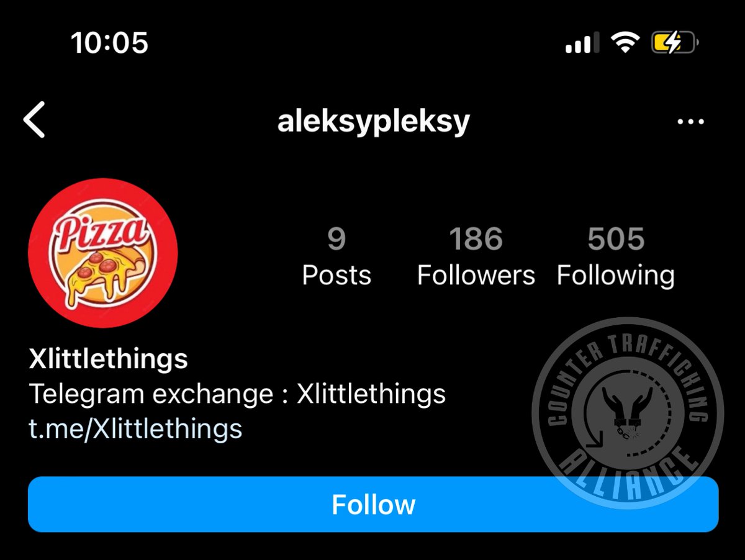745x560 pixels.
Task: Open the t.me/Xlittlethings link
Action: pyautogui.click(x=135, y=428)
